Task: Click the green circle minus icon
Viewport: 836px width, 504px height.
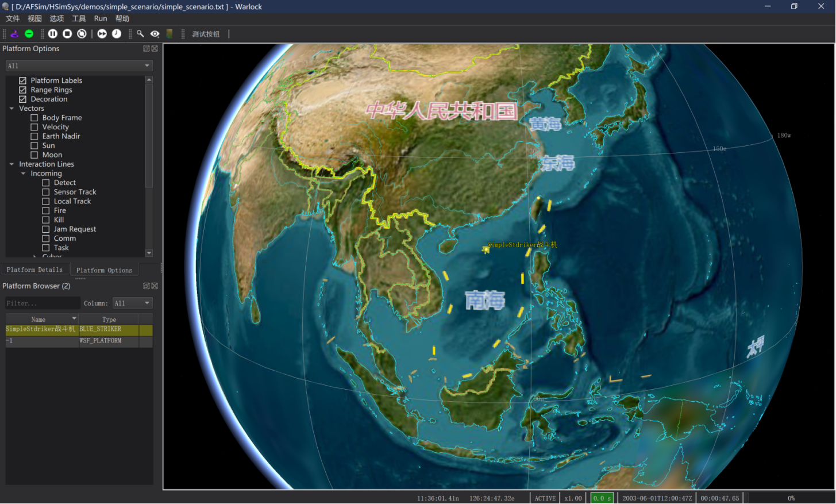Action: point(29,34)
